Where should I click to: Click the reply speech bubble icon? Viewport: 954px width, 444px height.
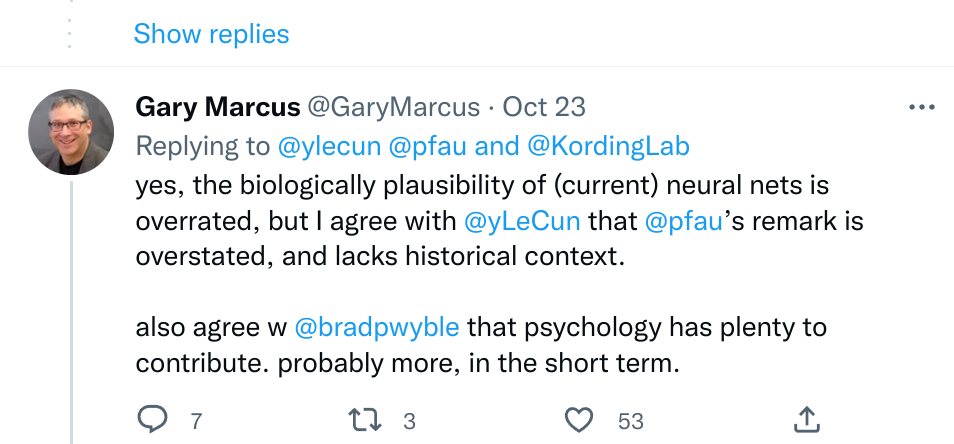tap(151, 420)
